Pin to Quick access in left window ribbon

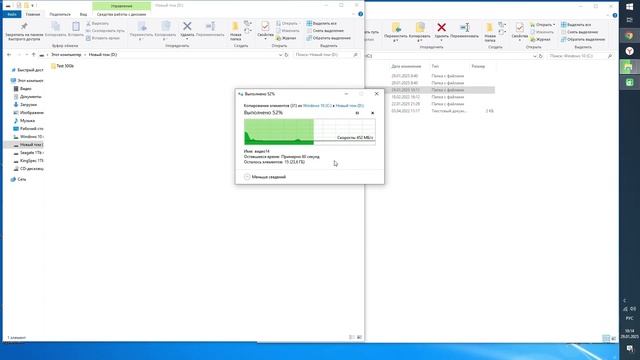click(24, 31)
